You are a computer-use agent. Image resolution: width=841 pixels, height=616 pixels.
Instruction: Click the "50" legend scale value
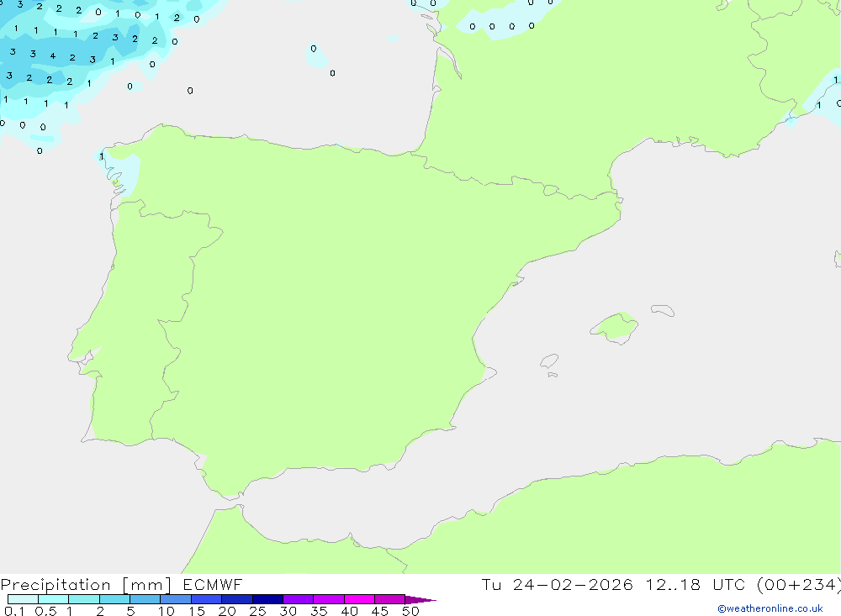pos(410,611)
